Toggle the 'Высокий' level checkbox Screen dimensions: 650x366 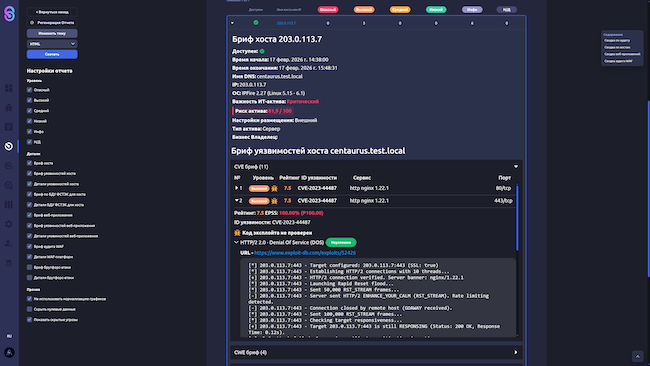pyautogui.click(x=29, y=100)
